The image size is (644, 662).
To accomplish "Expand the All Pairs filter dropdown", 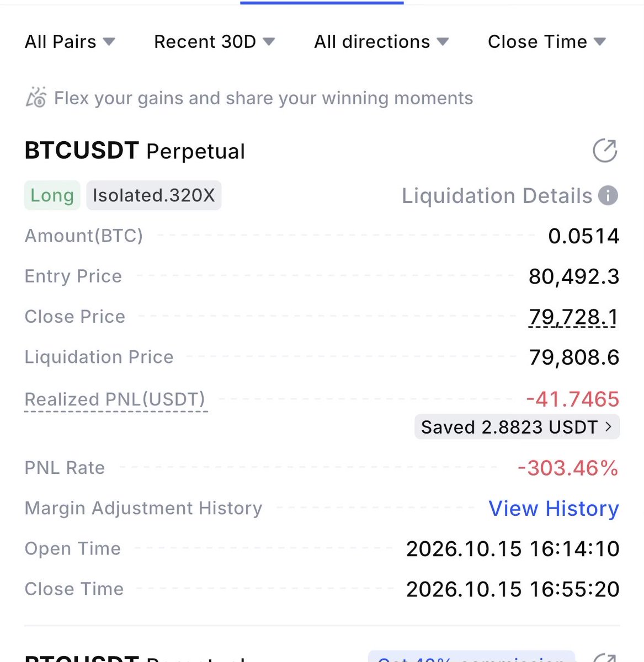I will 70,41.
